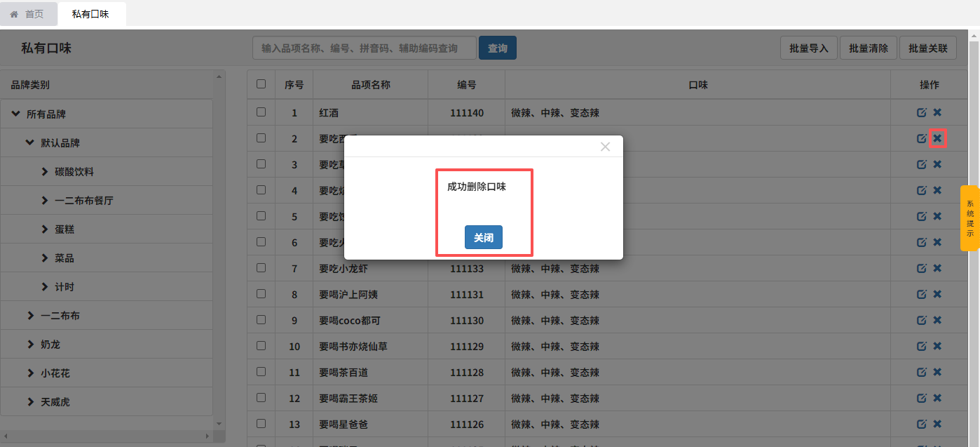Expand the 天威虎 brand
Screen dimensions: 980x447
point(30,401)
